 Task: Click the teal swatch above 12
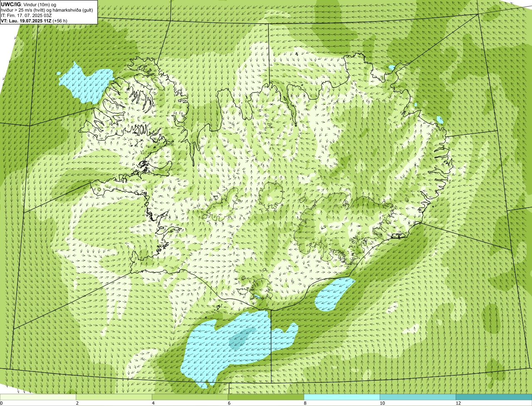(494, 397)
